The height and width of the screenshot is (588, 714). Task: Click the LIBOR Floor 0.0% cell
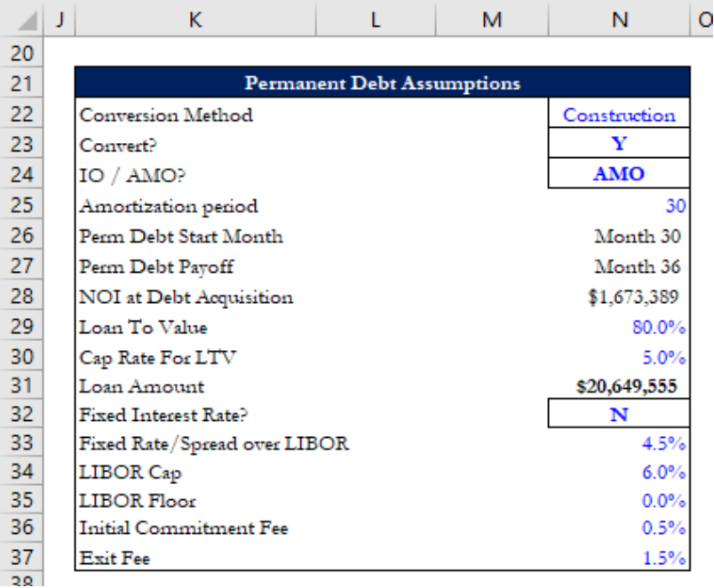pyautogui.click(x=619, y=501)
